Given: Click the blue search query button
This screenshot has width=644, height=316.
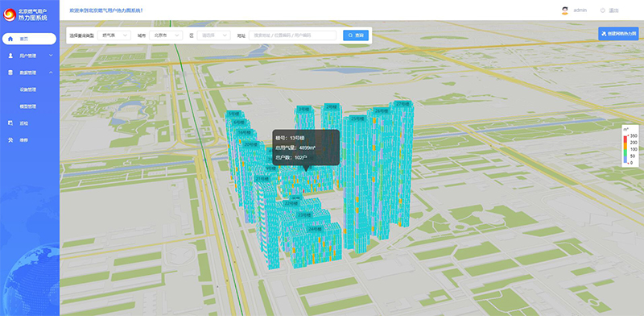Looking at the screenshot, I should (x=356, y=35).
